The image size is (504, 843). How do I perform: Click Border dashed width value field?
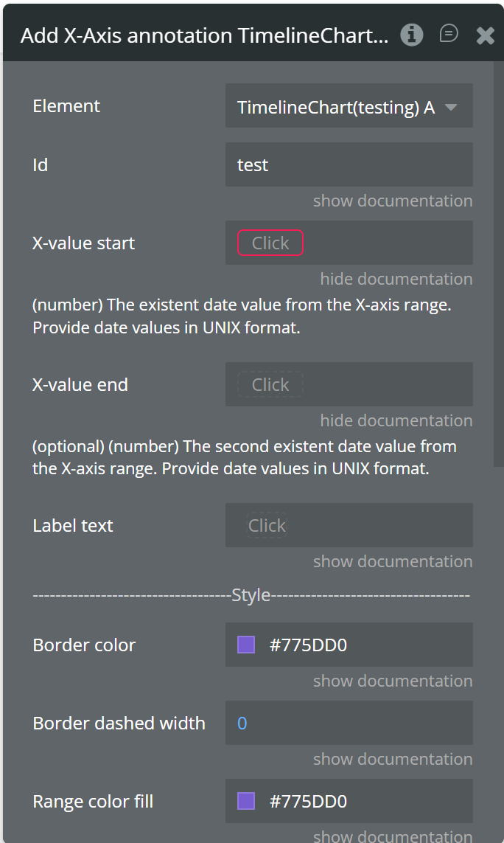tap(349, 724)
